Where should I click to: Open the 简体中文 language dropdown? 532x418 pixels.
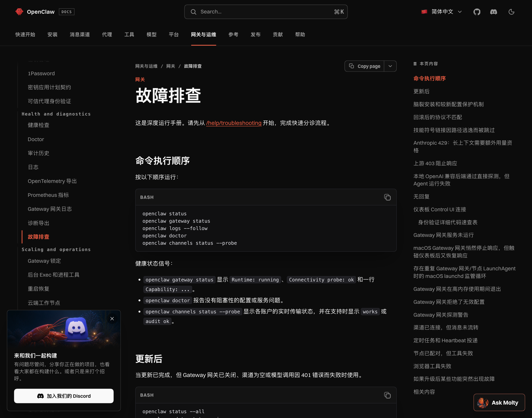442,12
